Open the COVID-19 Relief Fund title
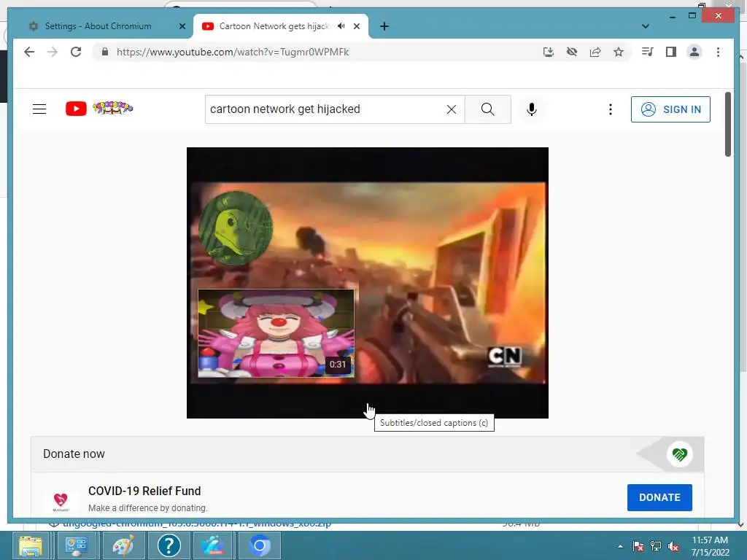747x560 pixels. [x=144, y=491]
